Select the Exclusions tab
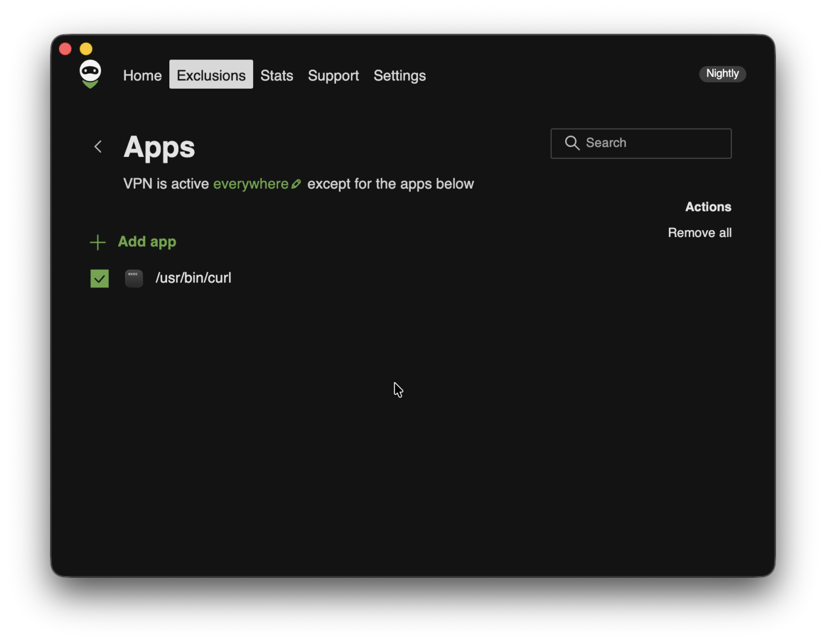 point(211,74)
